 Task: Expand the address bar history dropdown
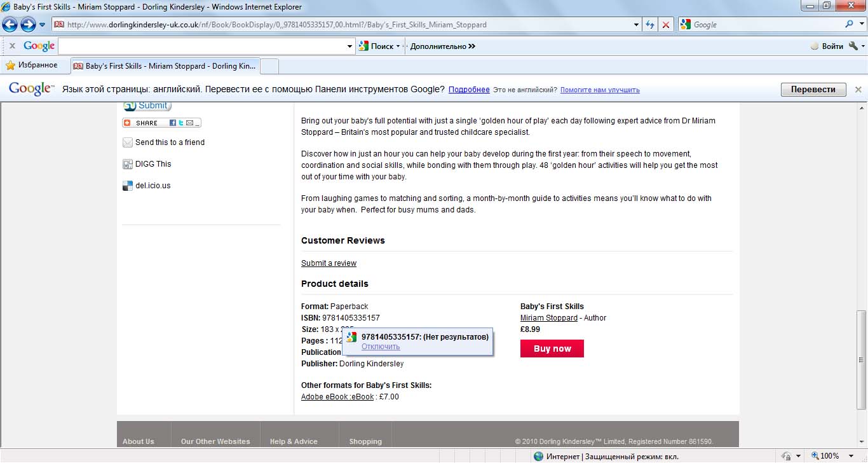(637, 25)
